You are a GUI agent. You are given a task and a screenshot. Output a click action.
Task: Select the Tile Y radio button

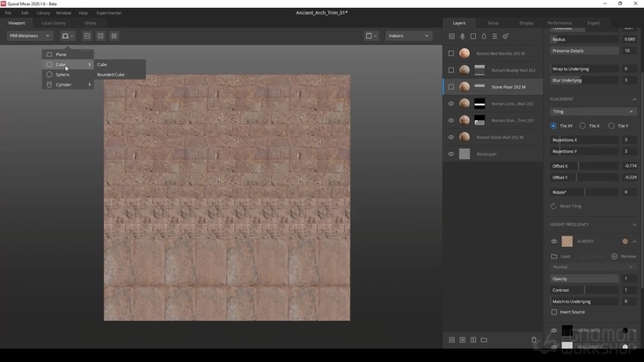coord(611,126)
